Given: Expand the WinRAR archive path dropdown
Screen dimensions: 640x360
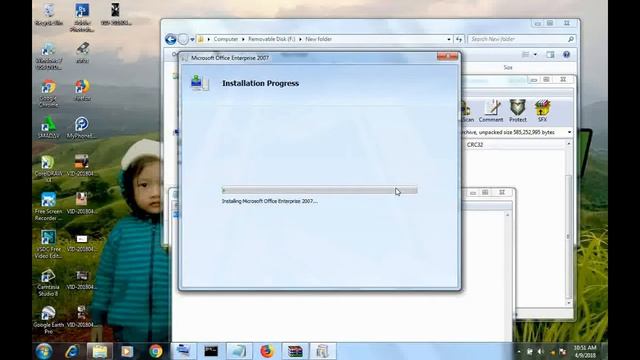Looking at the screenshot, I should [569, 132].
